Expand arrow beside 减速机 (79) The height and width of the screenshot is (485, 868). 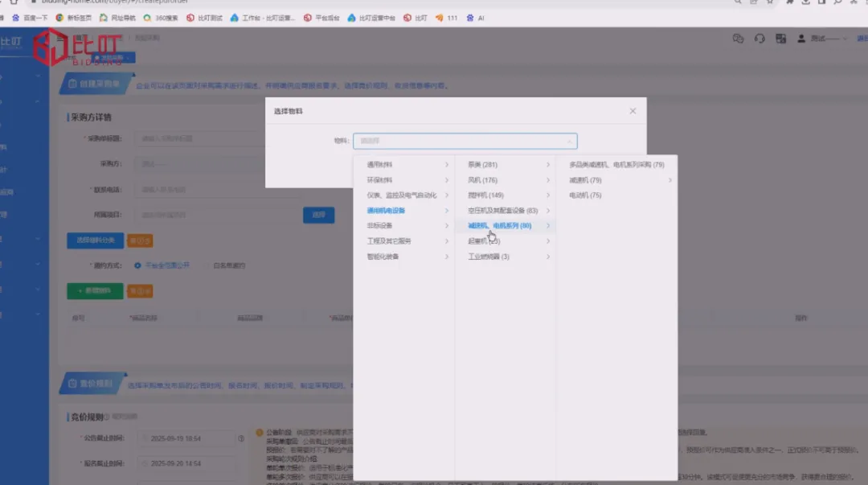[x=669, y=180]
